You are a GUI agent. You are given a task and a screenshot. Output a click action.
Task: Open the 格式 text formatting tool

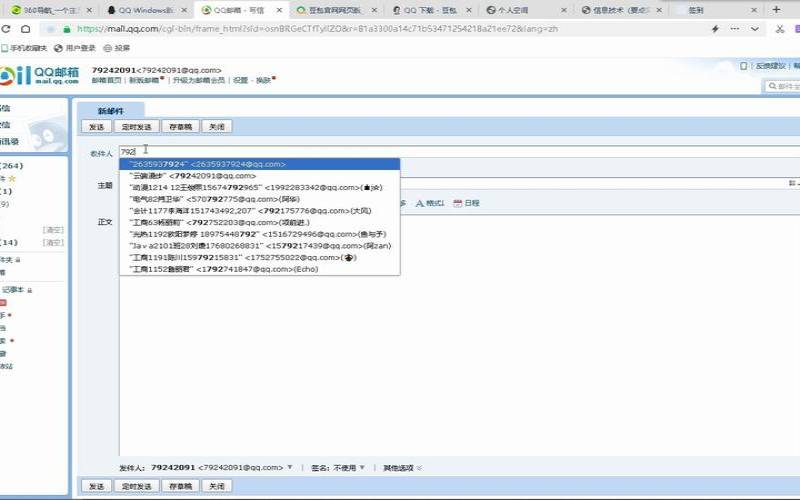430,203
